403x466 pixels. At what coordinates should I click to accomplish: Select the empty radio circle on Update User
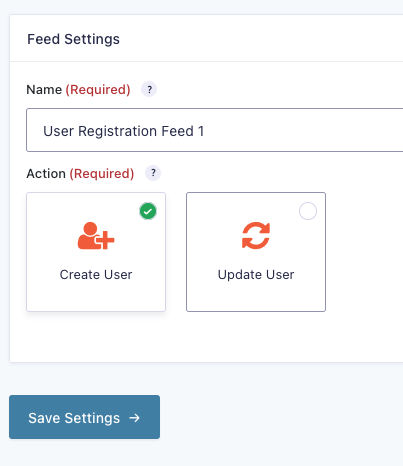(308, 211)
